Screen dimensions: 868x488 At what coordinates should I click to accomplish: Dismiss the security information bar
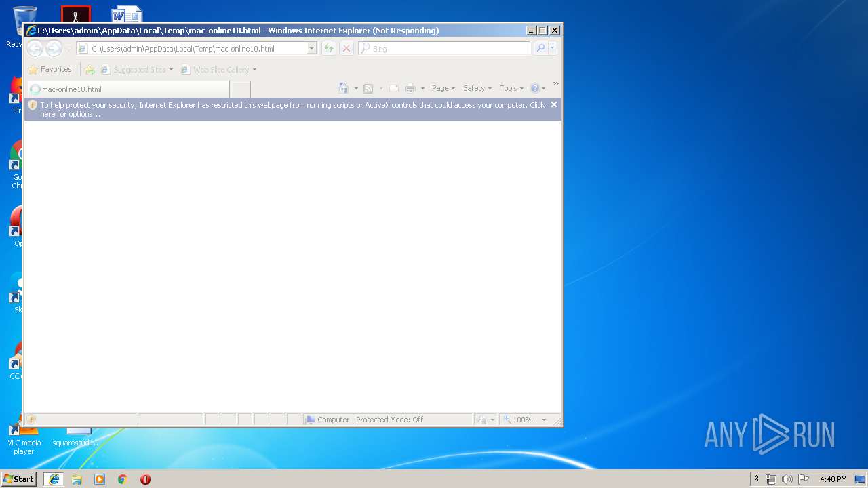click(x=554, y=104)
